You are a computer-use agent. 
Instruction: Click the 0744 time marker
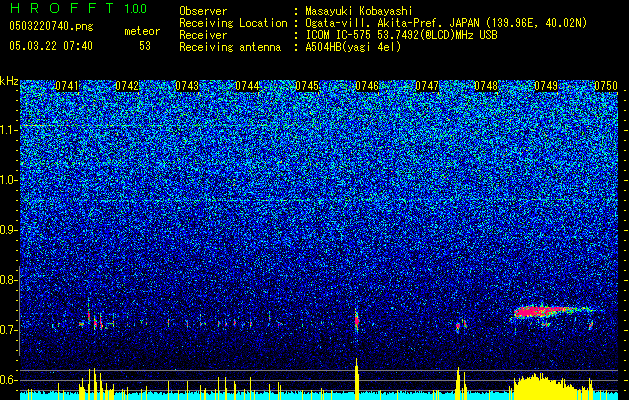pyautogui.click(x=247, y=86)
